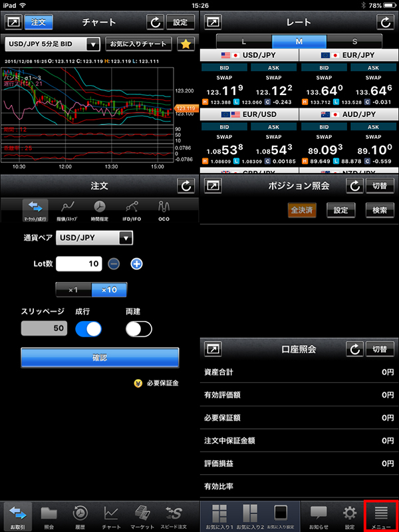Open the スピード注文 speed order icon
Screen dimensions: 399x532
174,515
